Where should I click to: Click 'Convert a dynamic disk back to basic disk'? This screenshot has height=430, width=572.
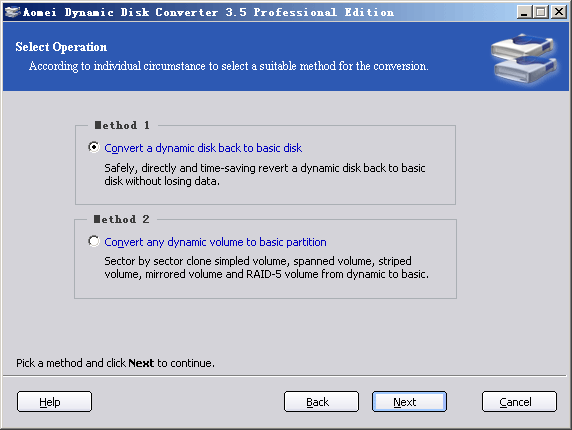coord(203,148)
